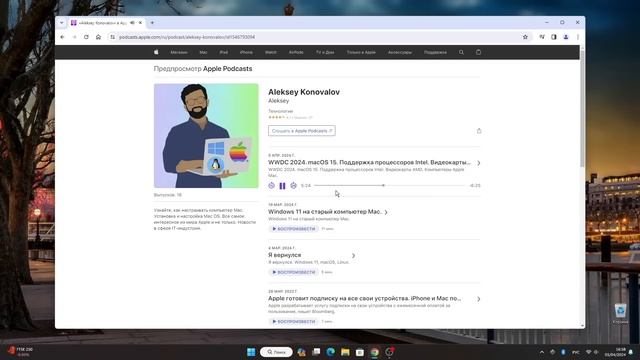Open the tab search dropdown
Viewport: 640px width, 360px height.
coord(62,23)
